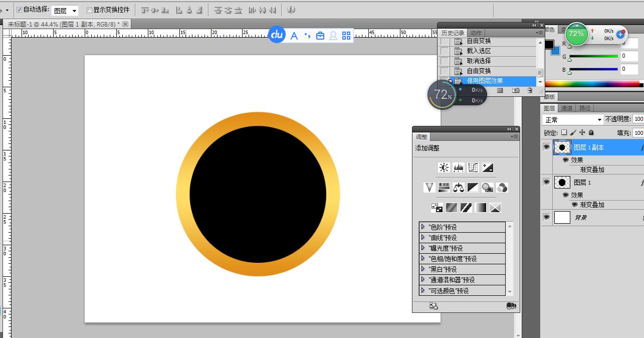The image size is (644, 338).
Task: Enable the 显示变换控件 checkbox
Action: click(89, 10)
